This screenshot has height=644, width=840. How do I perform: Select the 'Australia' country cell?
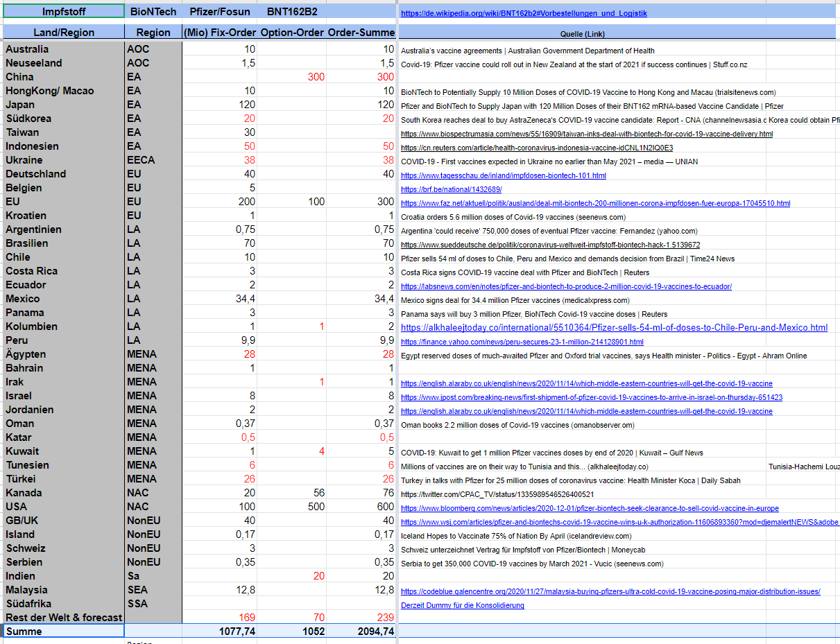(x=64, y=49)
